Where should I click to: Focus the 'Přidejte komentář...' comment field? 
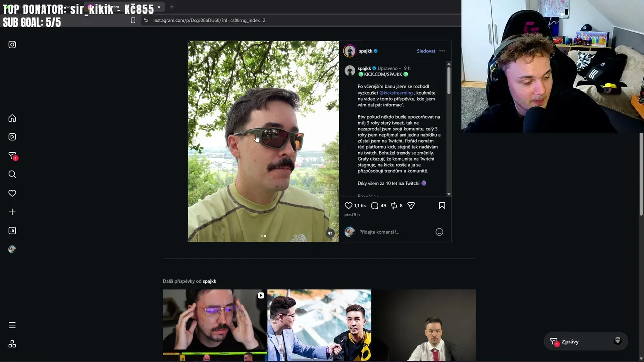coord(395,232)
